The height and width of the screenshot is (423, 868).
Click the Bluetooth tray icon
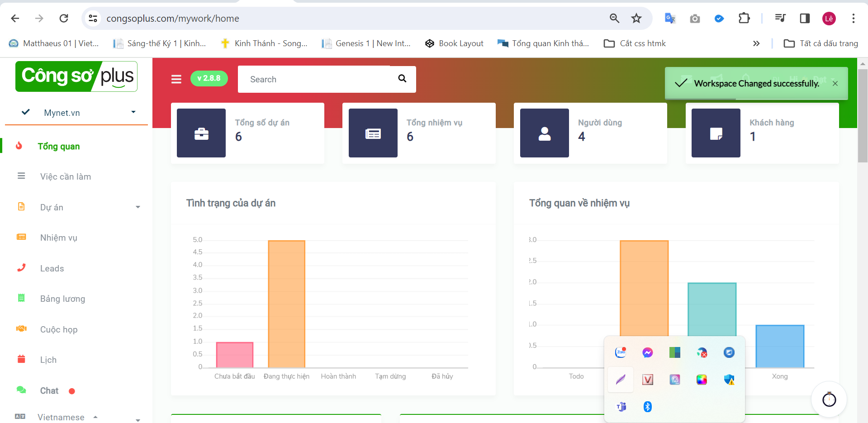point(647,407)
